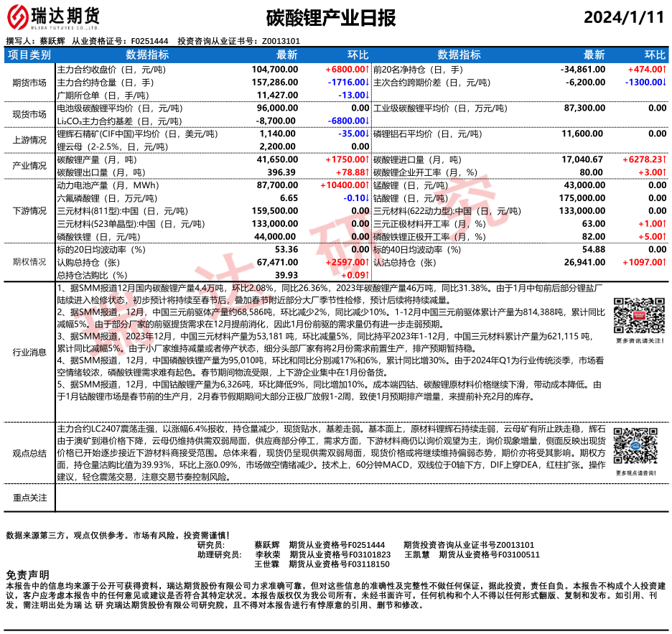This screenshot has height=634, width=672.
Task: Choose the 上游情况 category cell
Action: click(x=29, y=140)
